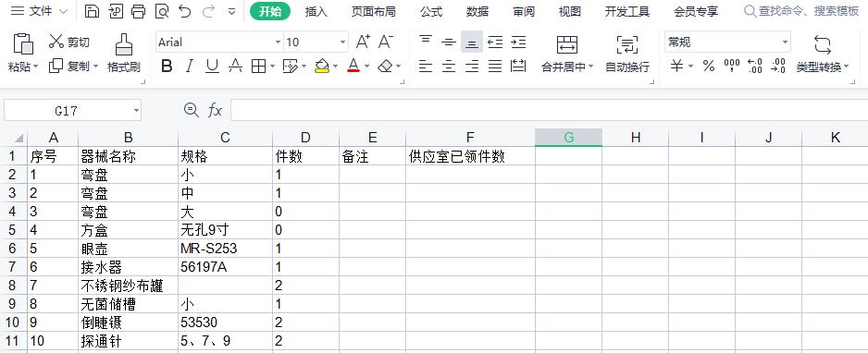Open the font name Arial dropdown
Image resolution: width=868 pixels, height=353 pixels.
[x=278, y=42]
